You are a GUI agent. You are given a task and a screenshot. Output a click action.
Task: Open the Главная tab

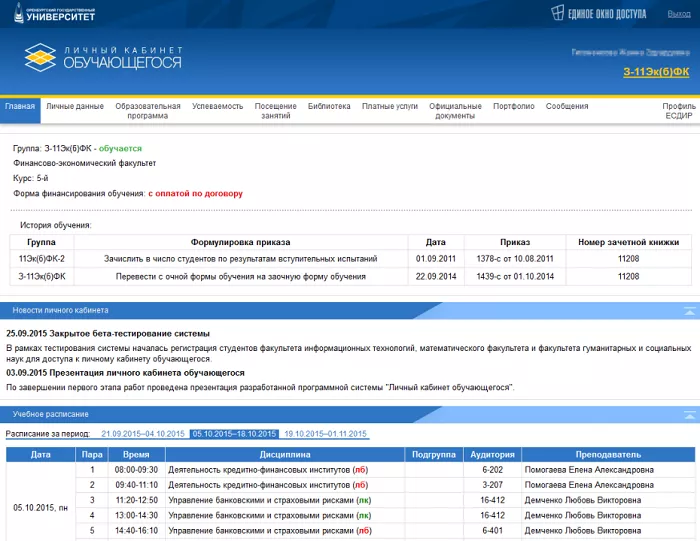pyautogui.click(x=20, y=106)
